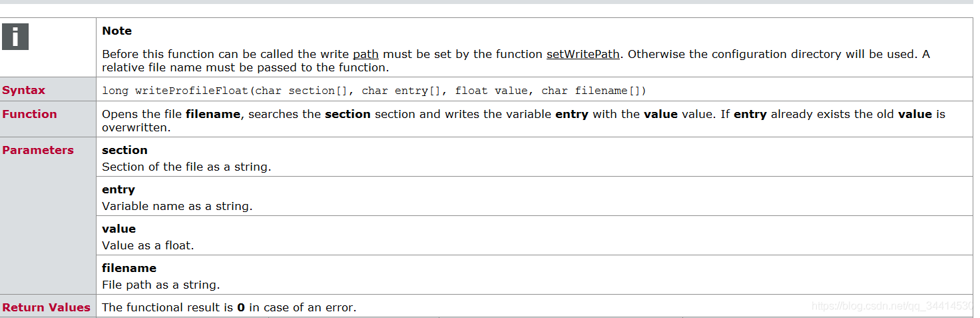
Task: Click the info note icon
Action: click(15, 37)
